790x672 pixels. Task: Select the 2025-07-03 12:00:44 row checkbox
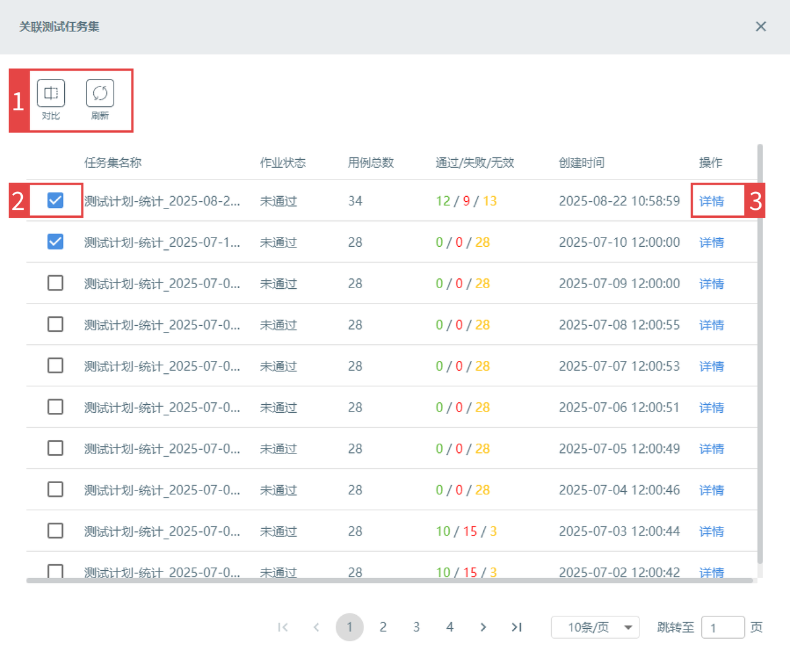pos(56,531)
